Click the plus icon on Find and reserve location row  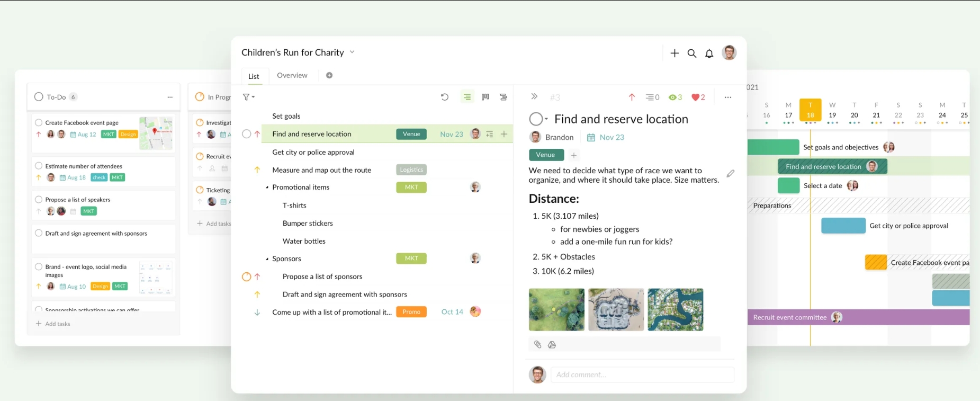click(x=504, y=134)
